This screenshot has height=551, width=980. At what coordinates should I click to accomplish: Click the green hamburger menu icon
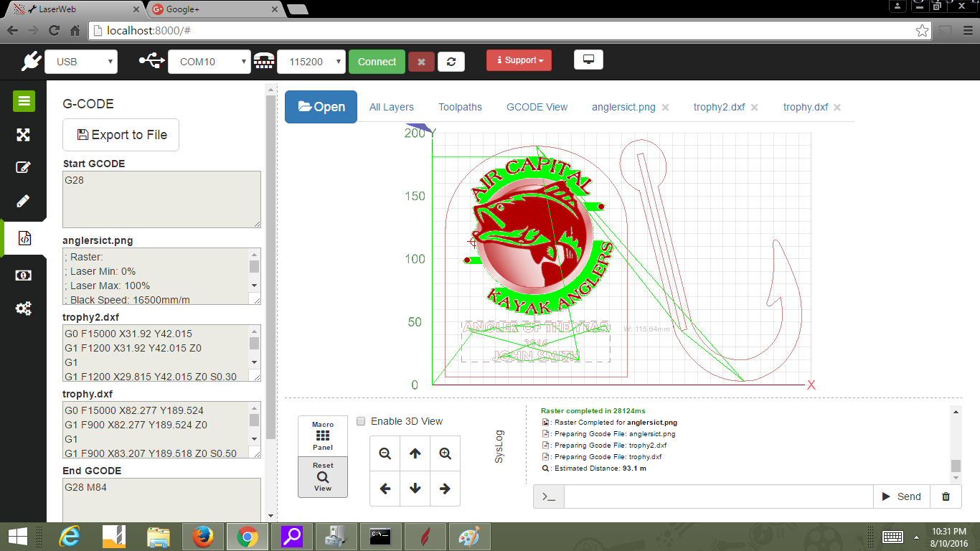24,101
